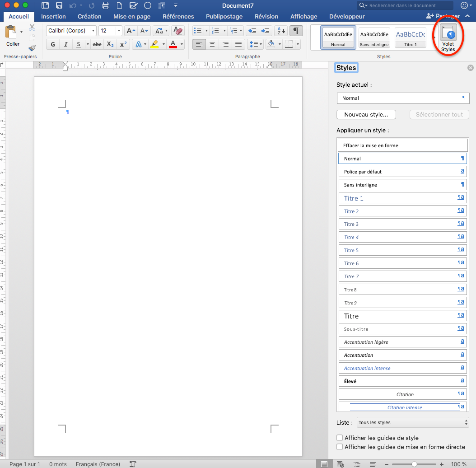Sort text with the A-Z icon
This screenshot has width=476, height=468.
pyautogui.click(x=281, y=31)
